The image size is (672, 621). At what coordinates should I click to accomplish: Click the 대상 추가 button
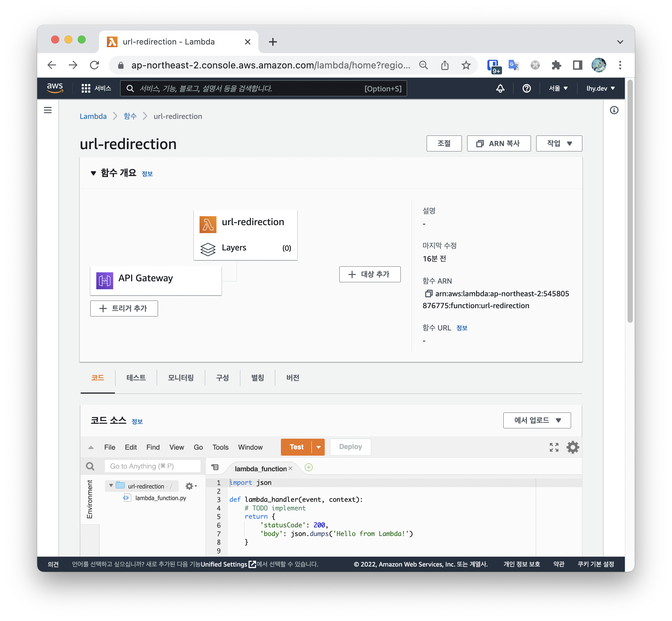(370, 274)
